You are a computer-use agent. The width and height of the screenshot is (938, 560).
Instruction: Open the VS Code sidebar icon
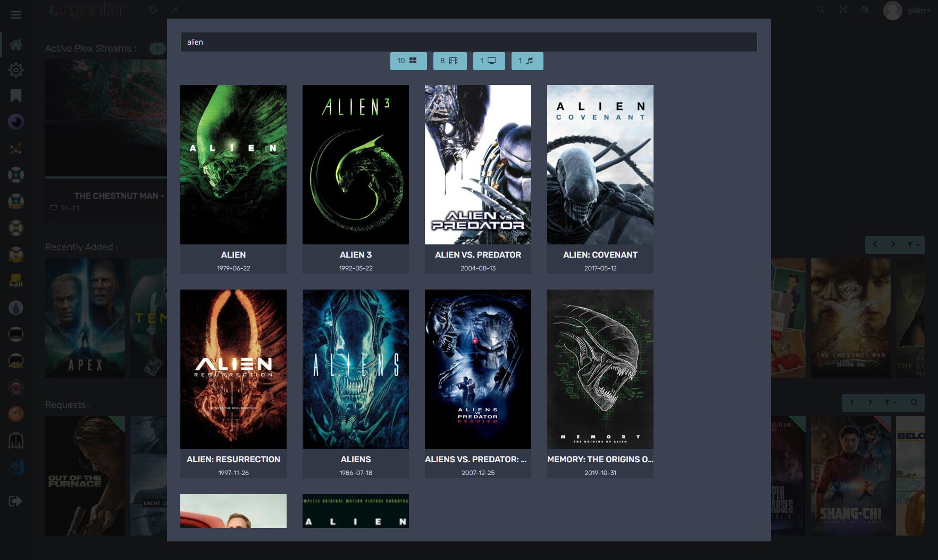(16, 467)
